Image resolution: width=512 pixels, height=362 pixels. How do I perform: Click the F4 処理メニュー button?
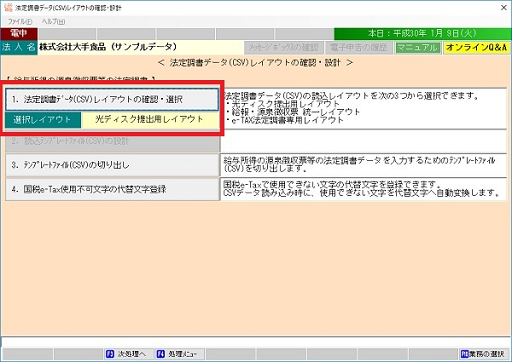pos(179,354)
